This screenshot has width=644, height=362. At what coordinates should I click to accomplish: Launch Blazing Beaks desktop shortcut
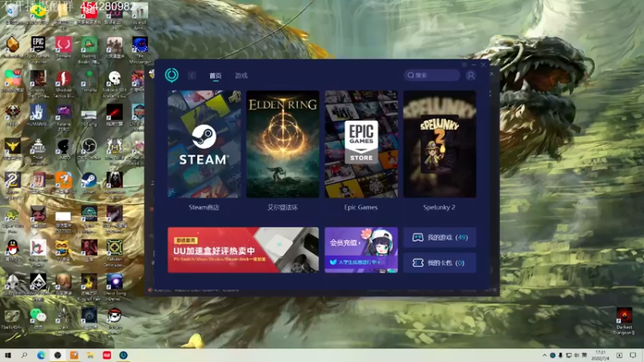(89, 50)
